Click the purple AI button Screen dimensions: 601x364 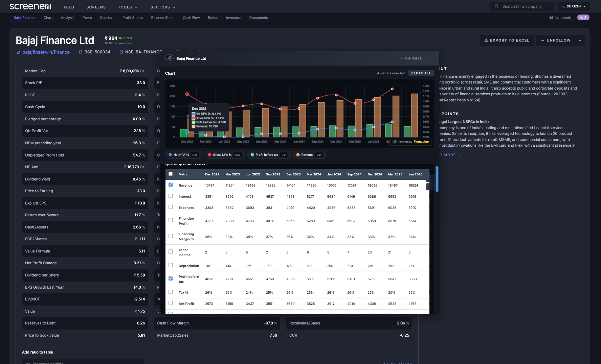tap(583, 17)
